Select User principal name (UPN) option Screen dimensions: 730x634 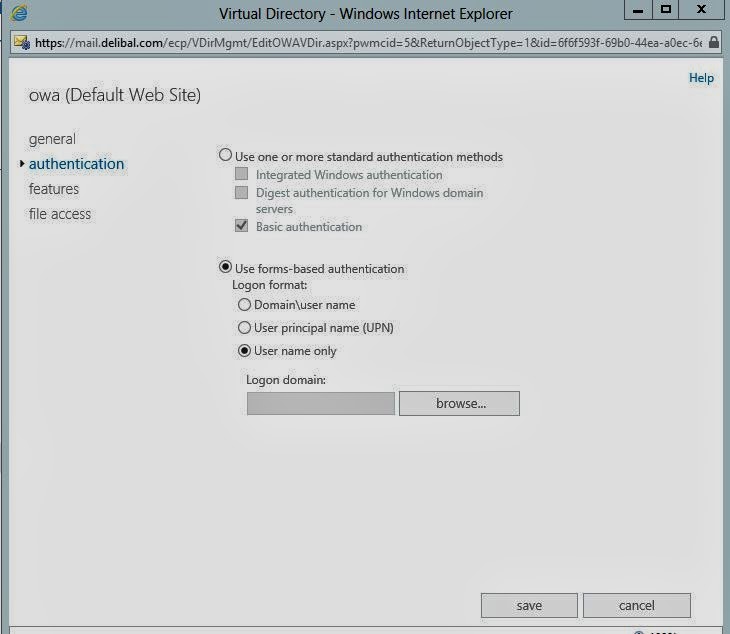244,328
